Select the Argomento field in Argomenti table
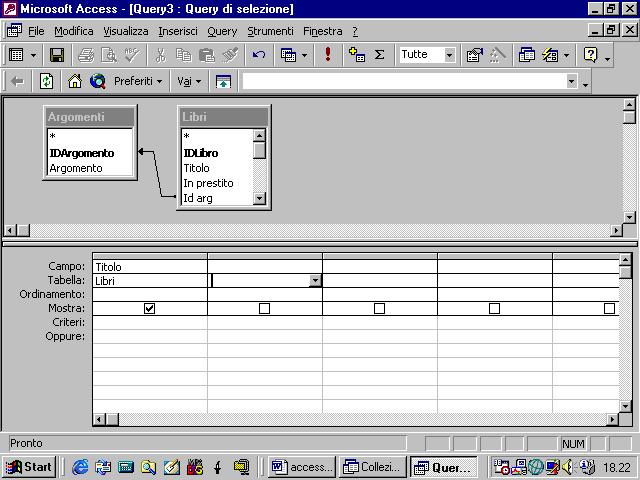640x480 pixels. coord(76,168)
